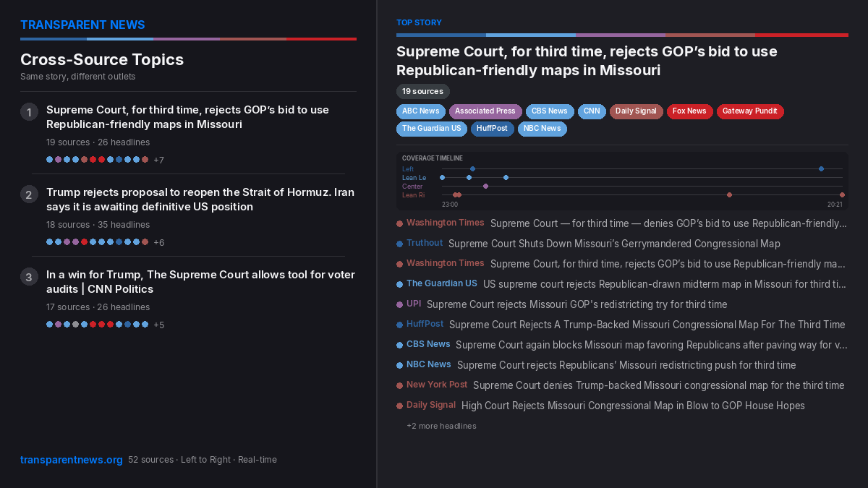The image size is (868, 488).
Task: Click the '18 sources · 35 headlines' text
Action: click(98, 225)
